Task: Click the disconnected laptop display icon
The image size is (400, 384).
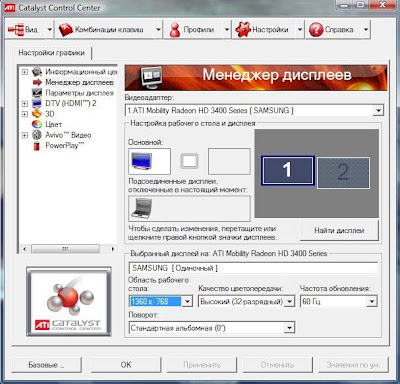Action: tap(142, 208)
